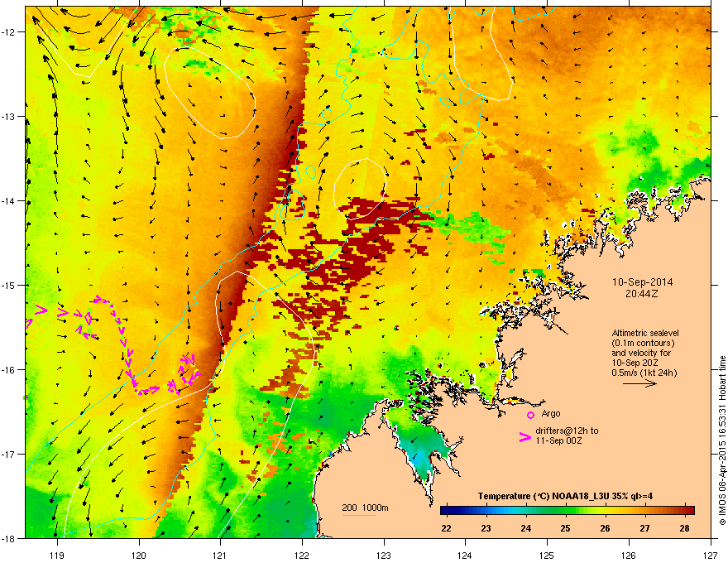Click latitude axis label -18
Screen dimensions: 728x563
(9, 538)
